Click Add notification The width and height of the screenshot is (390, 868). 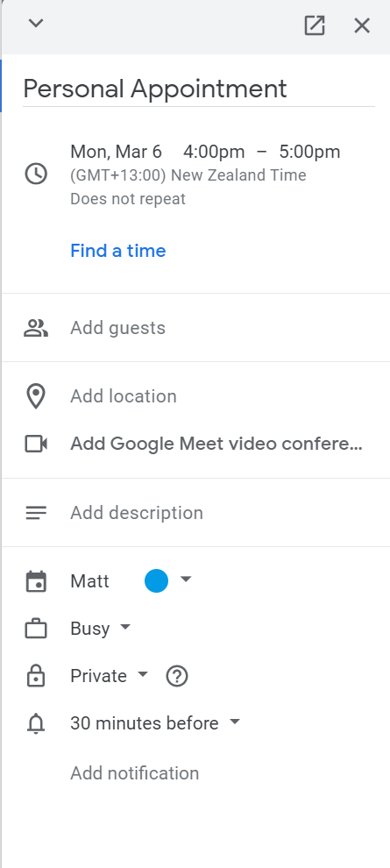[x=134, y=772]
